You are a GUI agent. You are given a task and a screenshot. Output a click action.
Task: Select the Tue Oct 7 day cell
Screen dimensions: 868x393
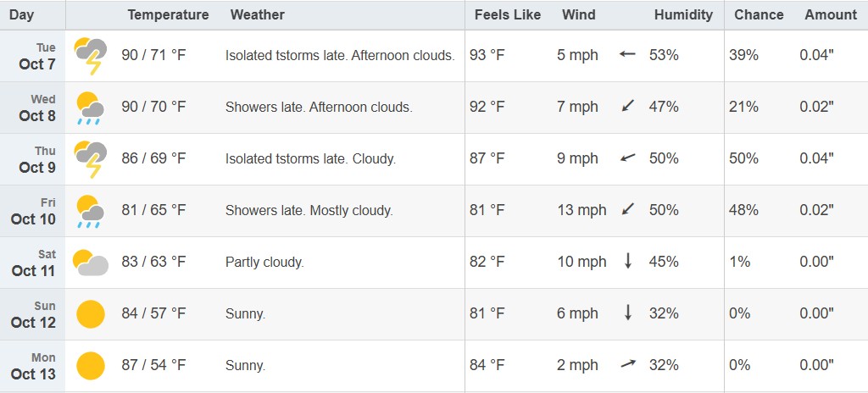(x=34, y=56)
